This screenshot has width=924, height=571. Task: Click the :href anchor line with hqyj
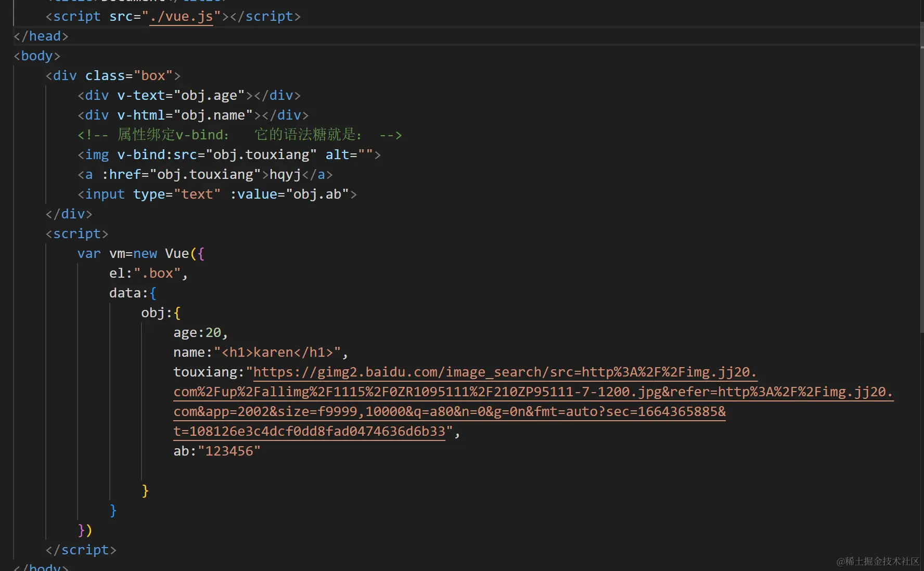coord(205,175)
